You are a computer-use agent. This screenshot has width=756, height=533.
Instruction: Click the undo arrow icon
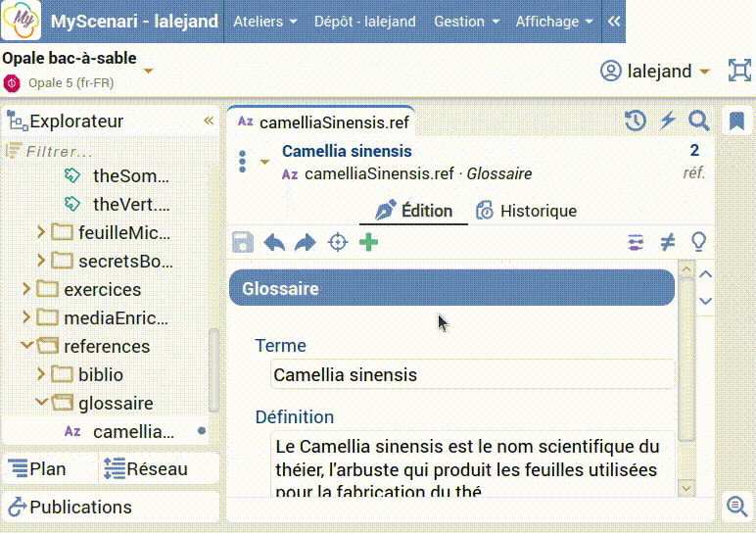click(274, 242)
